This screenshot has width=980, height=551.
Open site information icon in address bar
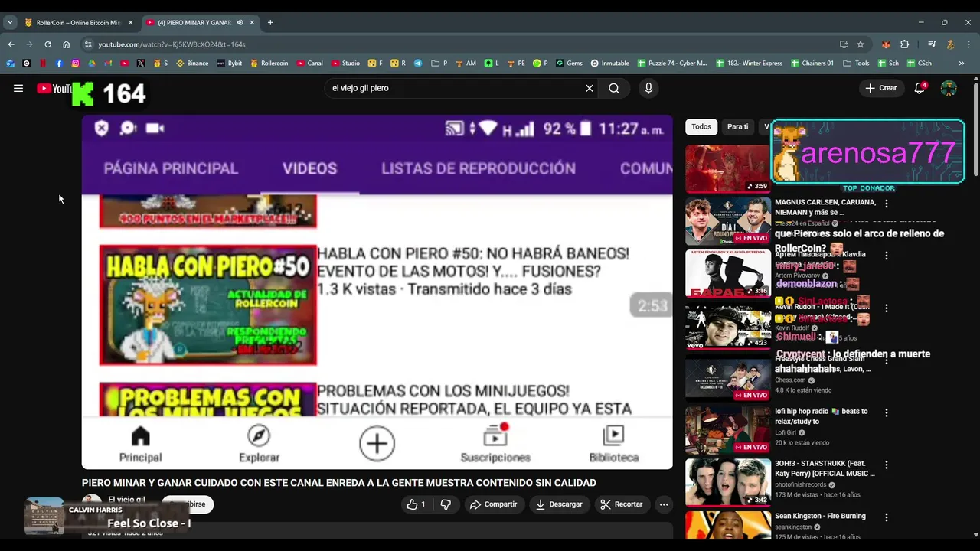pyautogui.click(x=87, y=44)
